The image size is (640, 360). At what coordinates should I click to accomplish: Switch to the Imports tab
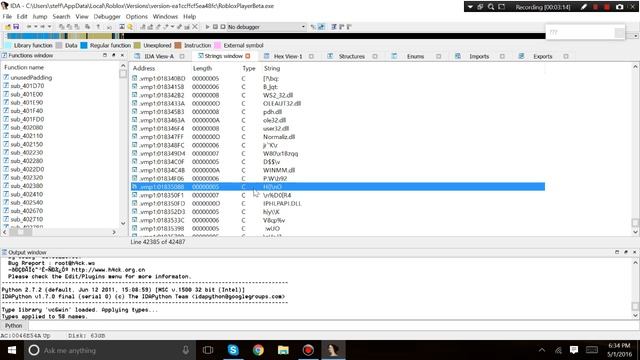pyautogui.click(x=479, y=56)
